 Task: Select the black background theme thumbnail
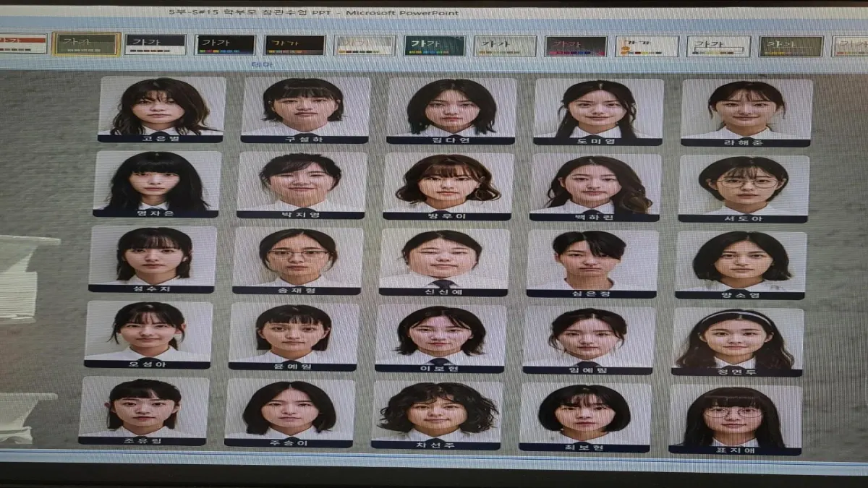[225, 45]
